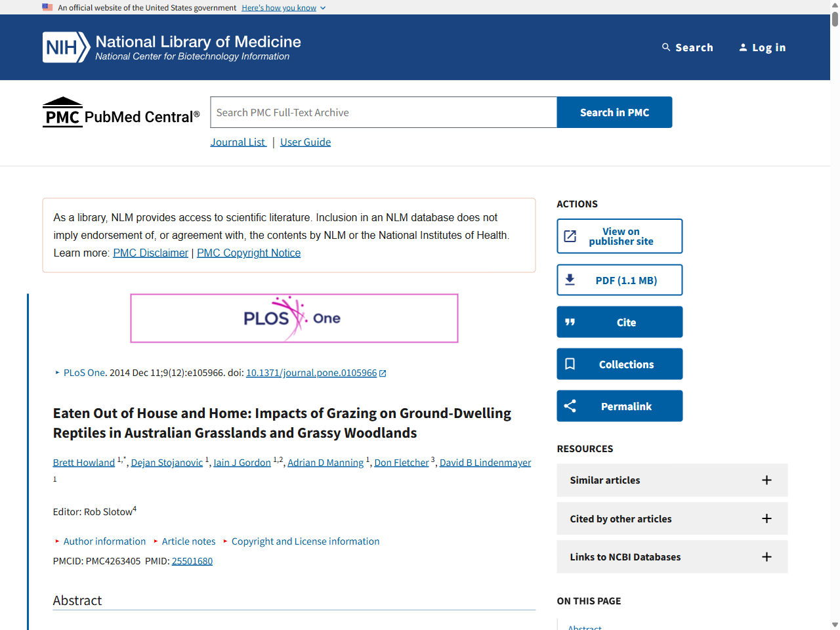
Task: Click the PMC PubMed Central logo
Action: (x=121, y=112)
